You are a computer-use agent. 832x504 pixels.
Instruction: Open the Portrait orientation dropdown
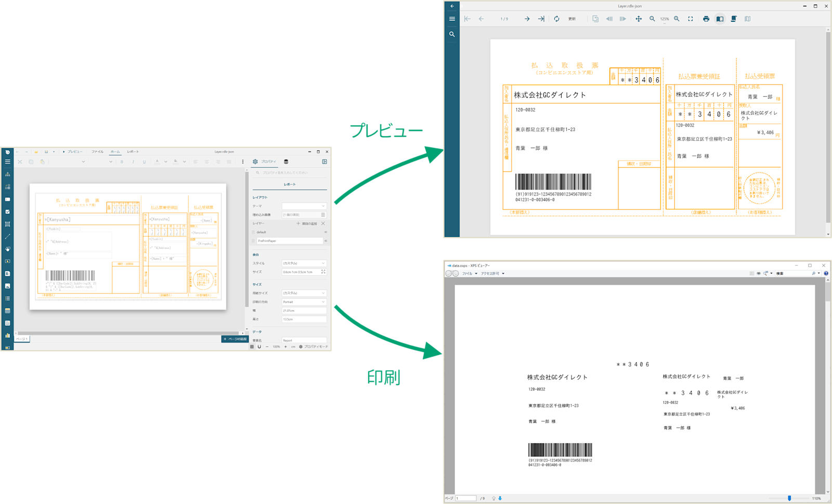pos(304,302)
